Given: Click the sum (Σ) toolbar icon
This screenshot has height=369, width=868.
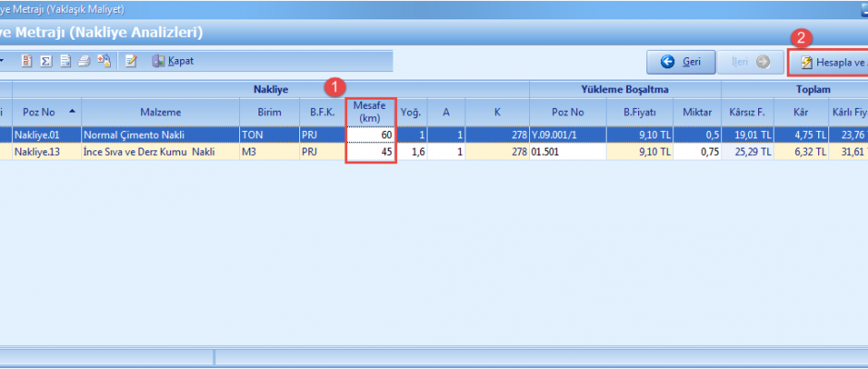Looking at the screenshot, I should click(45, 61).
